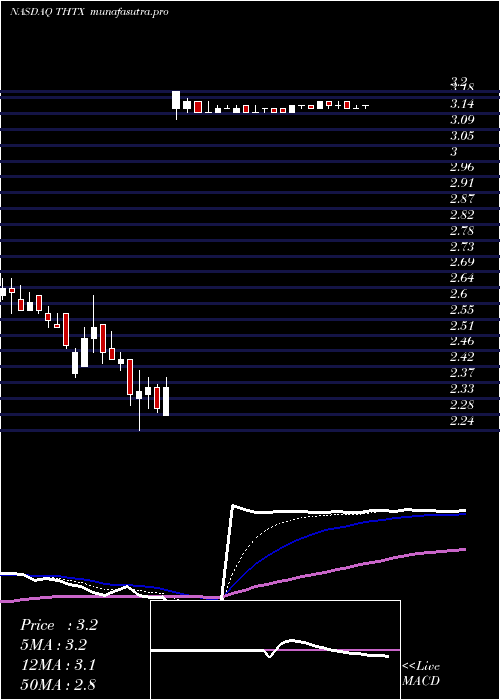This screenshot has width=500, height=700.
Task: Select the 2.64 price axis label
Action: 462,278
